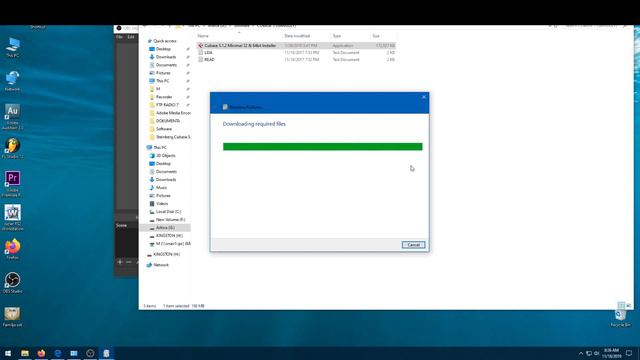Open Videos under This PC
Image resolution: width=640 pixels, height=360 pixels.
click(162, 203)
